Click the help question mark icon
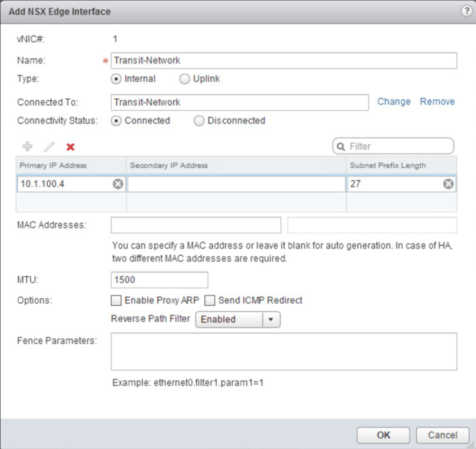The width and height of the screenshot is (476, 449). [x=466, y=11]
